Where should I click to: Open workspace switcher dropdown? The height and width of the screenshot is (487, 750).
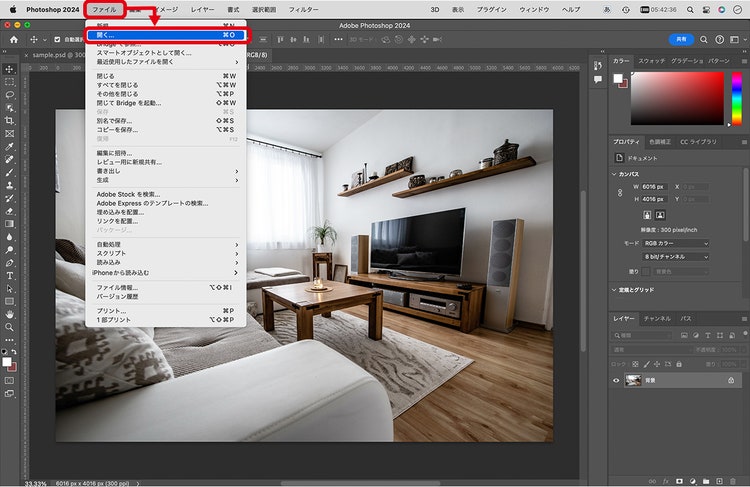pos(737,40)
